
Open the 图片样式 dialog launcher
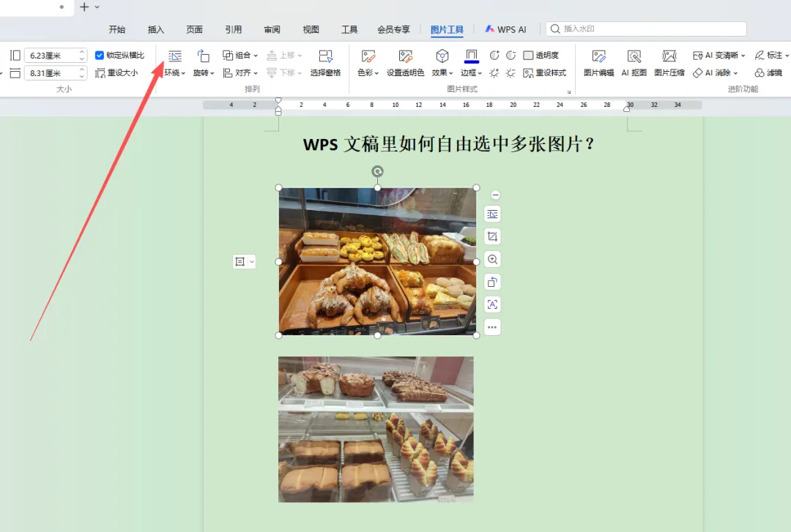(x=569, y=91)
